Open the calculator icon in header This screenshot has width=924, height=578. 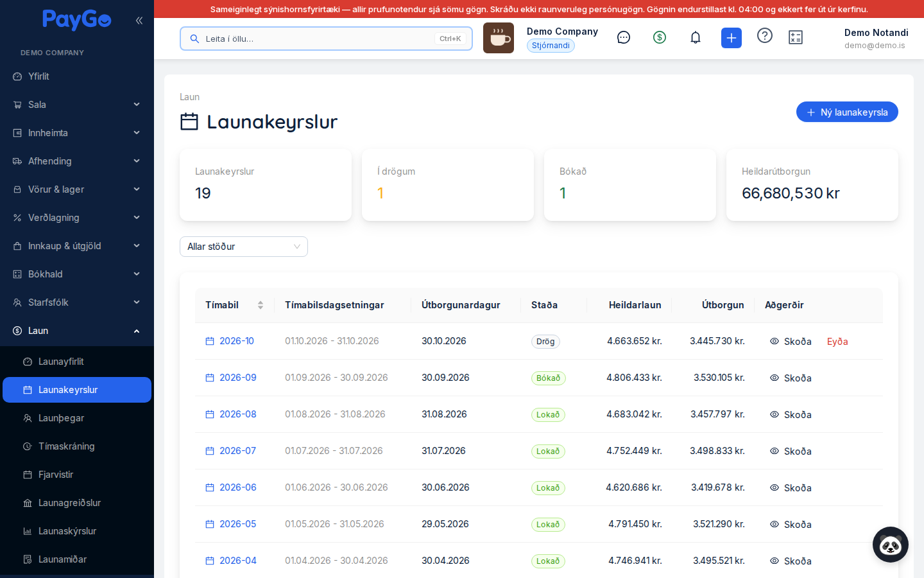click(x=796, y=37)
